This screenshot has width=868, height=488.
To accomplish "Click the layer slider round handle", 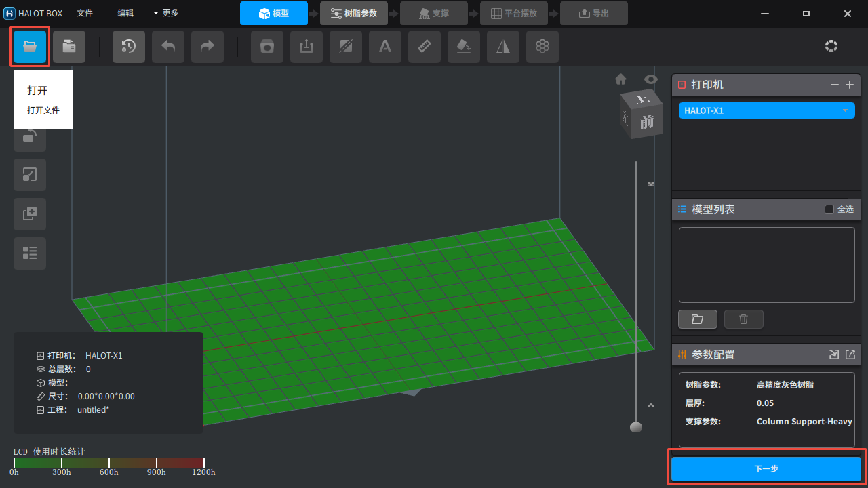I will pos(636,427).
